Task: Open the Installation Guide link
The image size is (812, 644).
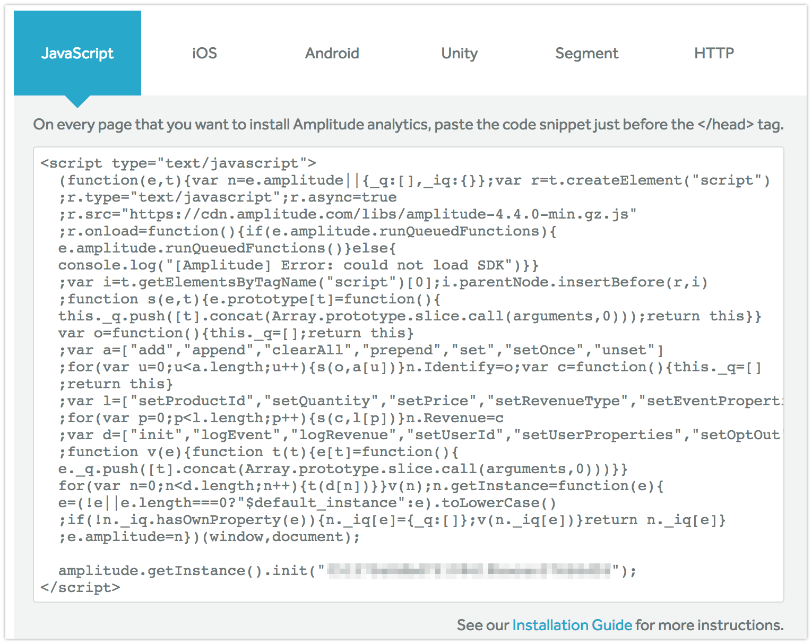Action: (x=572, y=625)
